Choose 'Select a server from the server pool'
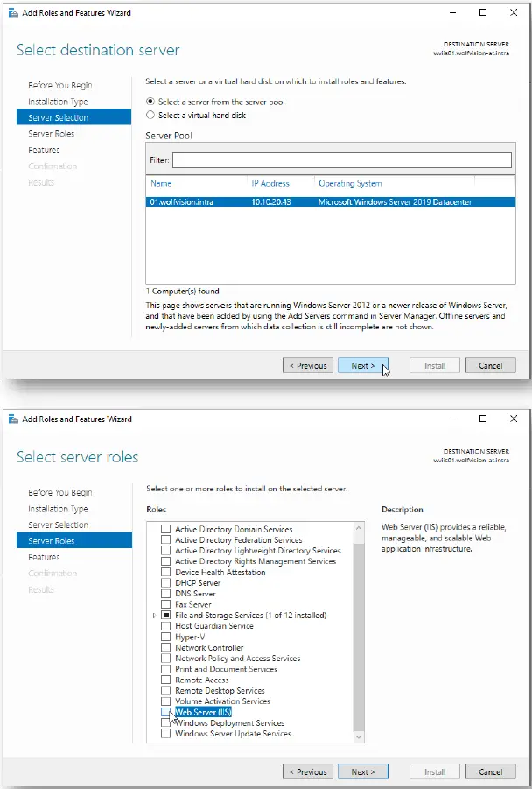532x789 pixels. coord(150,102)
